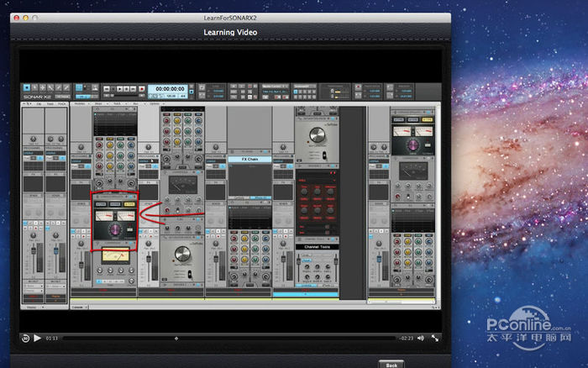The height and width of the screenshot is (368, 588).
Task: Open the Strips menu in the console
Action: pos(98,104)
